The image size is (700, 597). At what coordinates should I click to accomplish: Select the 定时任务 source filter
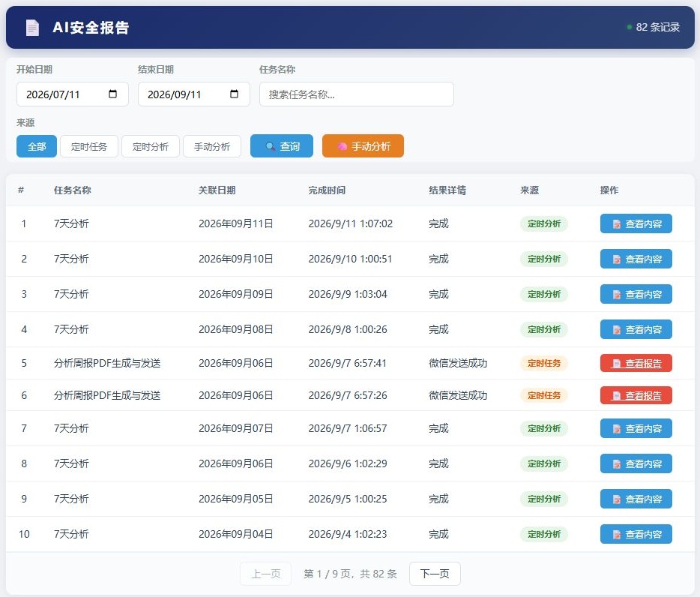(x=89, y=146)
